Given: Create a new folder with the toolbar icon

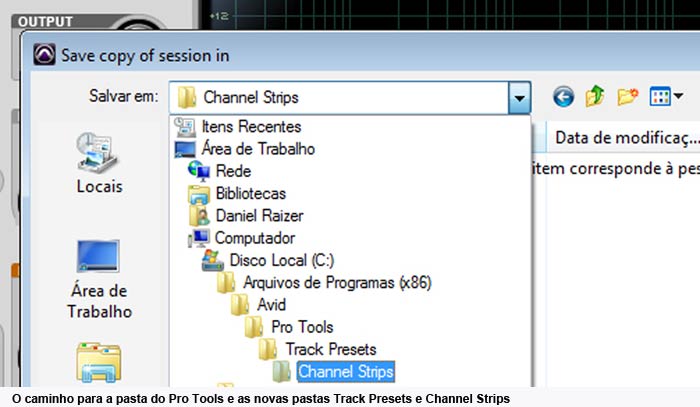Looking at the screenshot, I should [x=627, y=96].
